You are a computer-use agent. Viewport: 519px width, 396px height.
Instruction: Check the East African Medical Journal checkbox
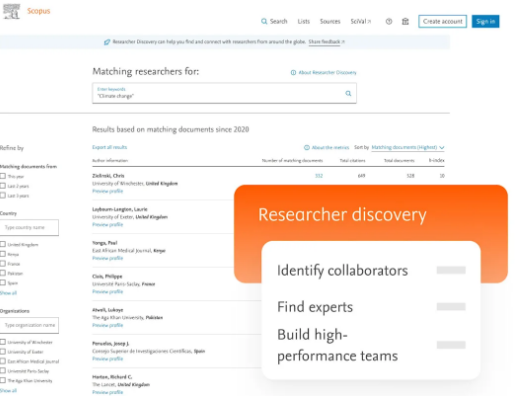pos(3,361)
